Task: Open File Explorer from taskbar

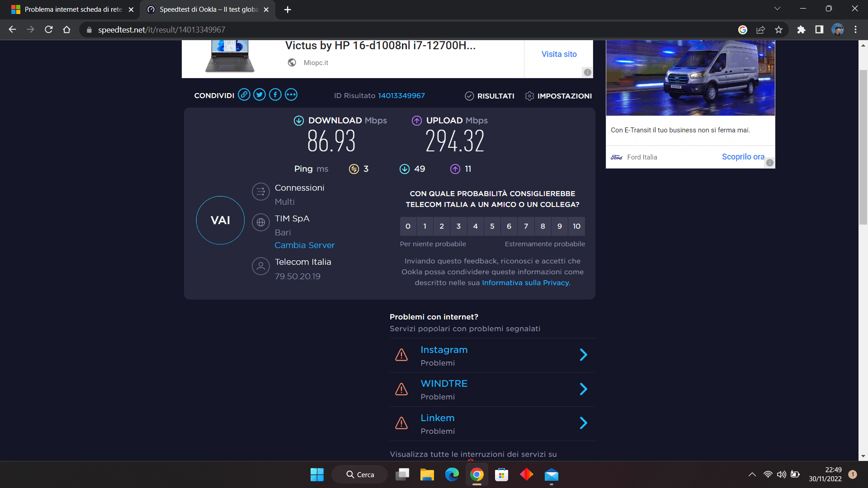Action: pos(427,475)
